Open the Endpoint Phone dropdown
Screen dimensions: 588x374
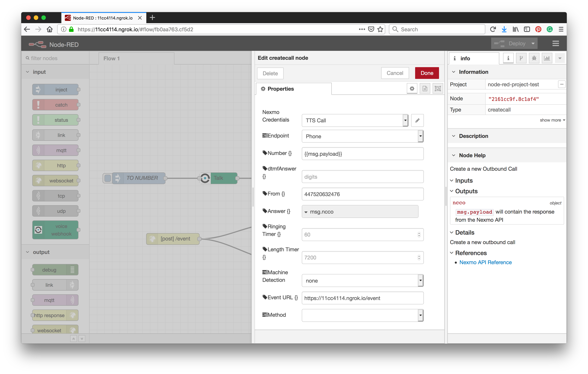tap(363, 136)
